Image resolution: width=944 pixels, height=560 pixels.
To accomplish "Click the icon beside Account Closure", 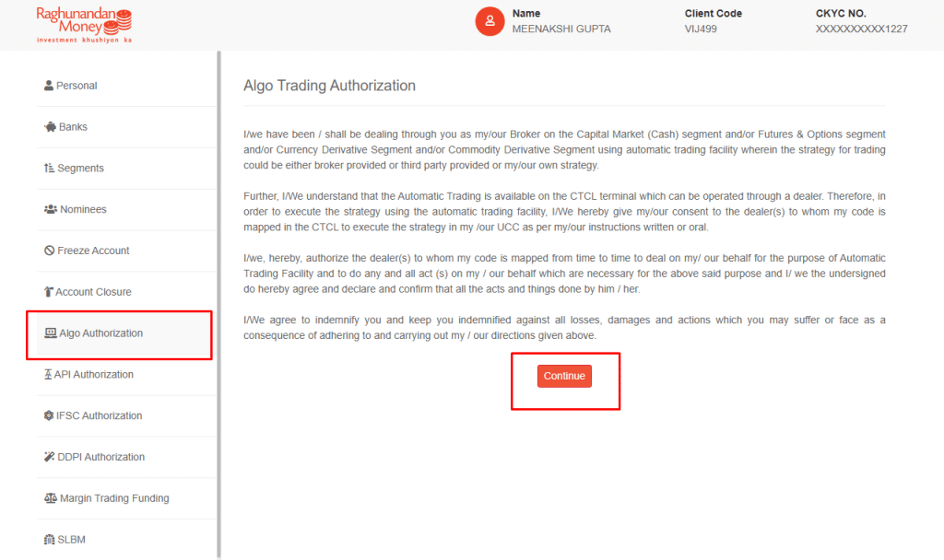I will pyautogui.click(x=49, y=292).
